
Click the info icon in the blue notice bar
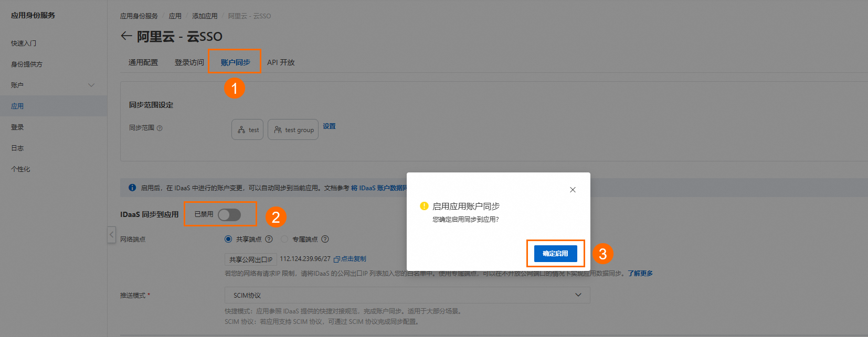(x=132, y=188)
